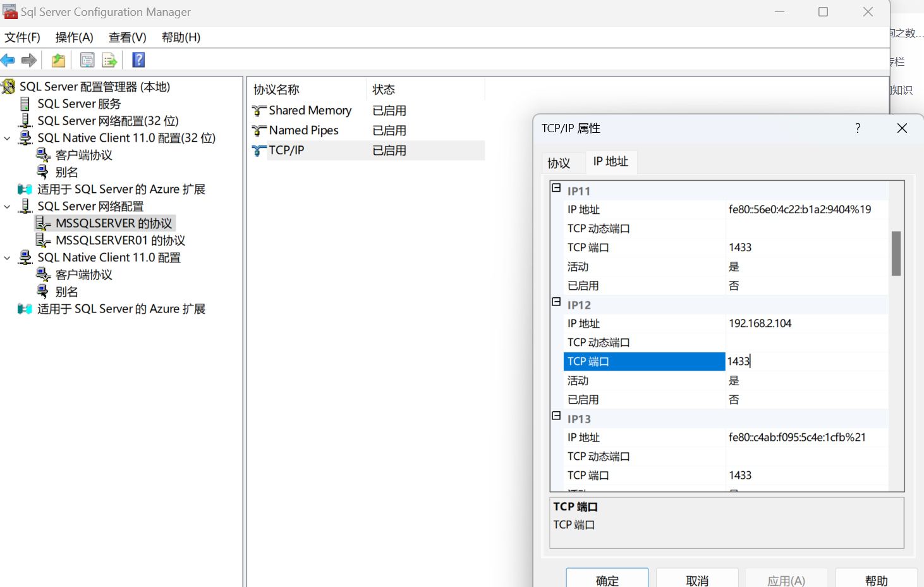Click the Named Pipes protocol icon
This screenshot has height=587, width=924.
coord(259,131)
